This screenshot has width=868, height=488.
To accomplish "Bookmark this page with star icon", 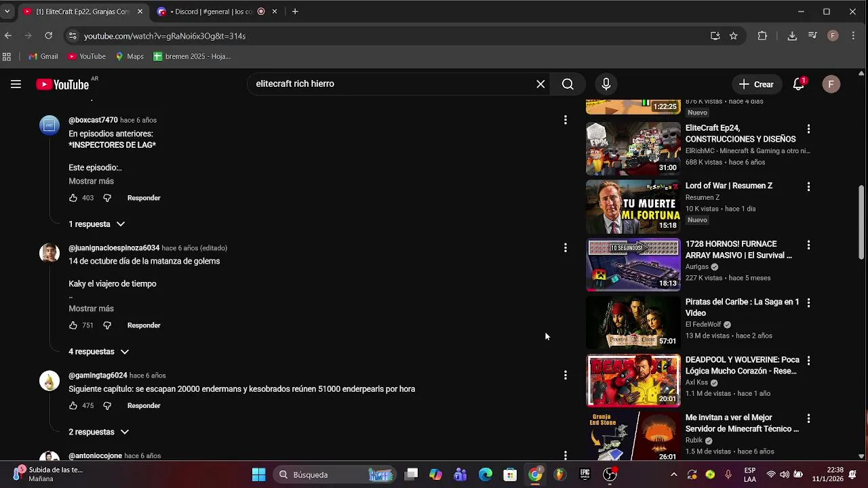I will click(x=733, y=36).
